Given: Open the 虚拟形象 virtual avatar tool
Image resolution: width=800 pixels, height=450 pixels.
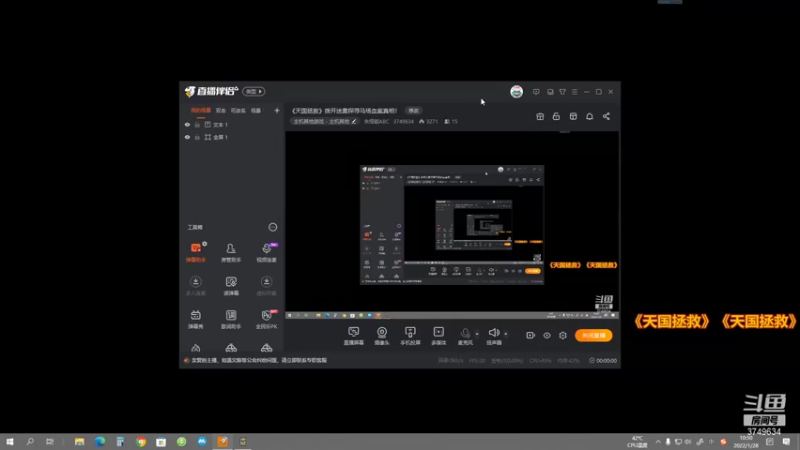Looking at the screenshot, I should pos(266,286).
